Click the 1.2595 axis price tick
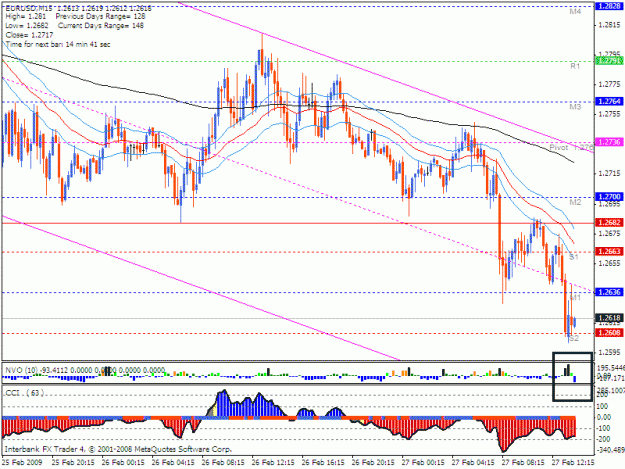 (x=609, y=352)
